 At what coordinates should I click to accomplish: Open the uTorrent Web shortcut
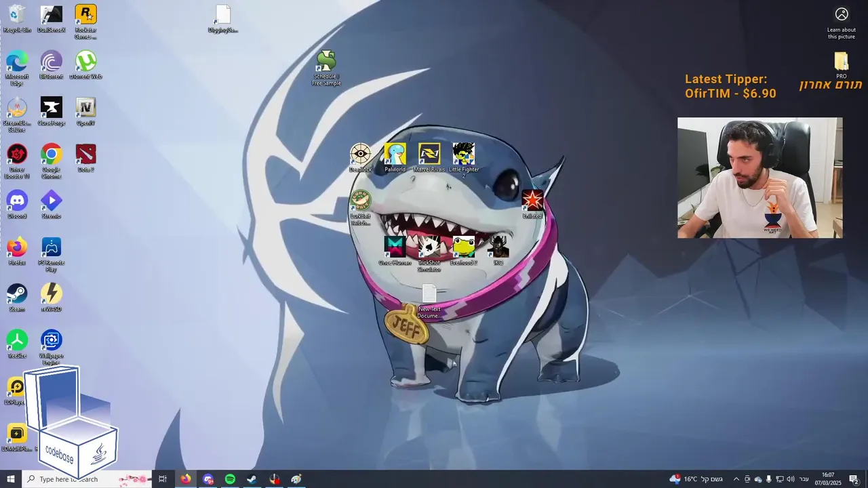(x=85, y=66)
